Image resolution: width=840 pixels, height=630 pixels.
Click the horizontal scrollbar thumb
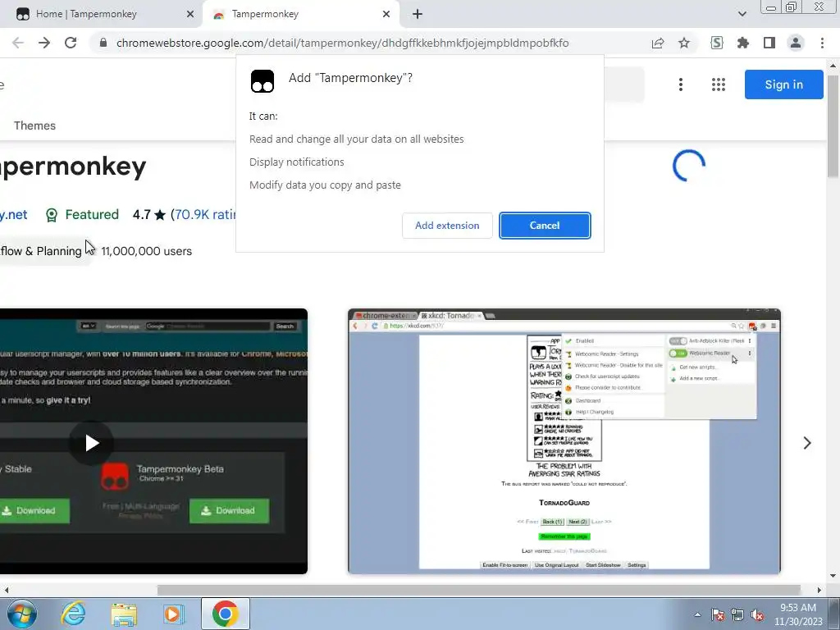coord(478,590)
